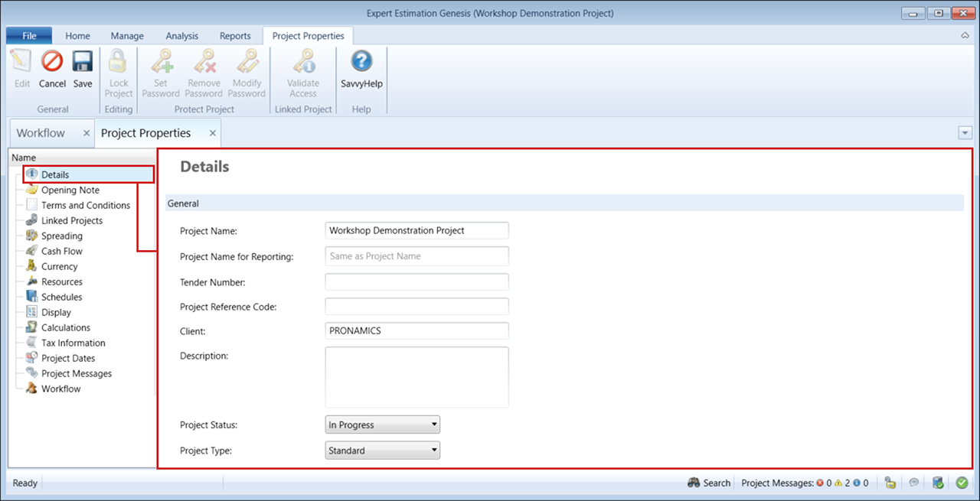This screenshot has width=980, height=501.
Task: Select Schedules in the left tree
Action: tap(61, 297)
